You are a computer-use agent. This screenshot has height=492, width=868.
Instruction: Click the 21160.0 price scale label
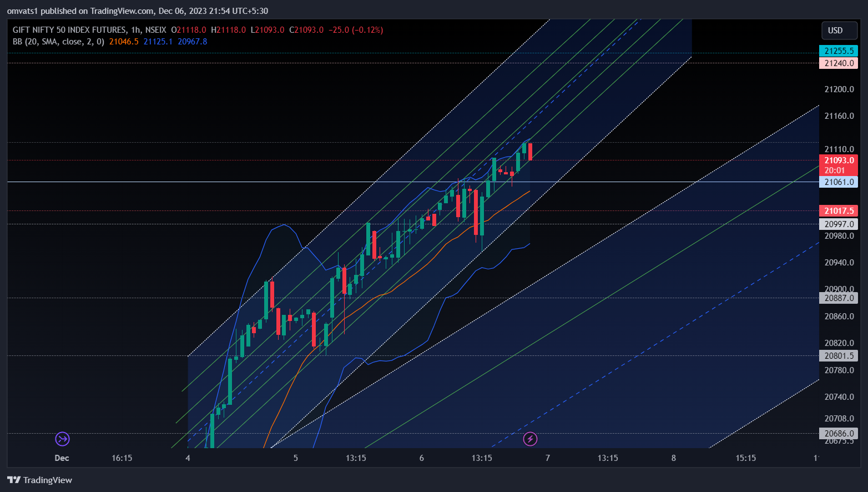click(x=839, y=116)
